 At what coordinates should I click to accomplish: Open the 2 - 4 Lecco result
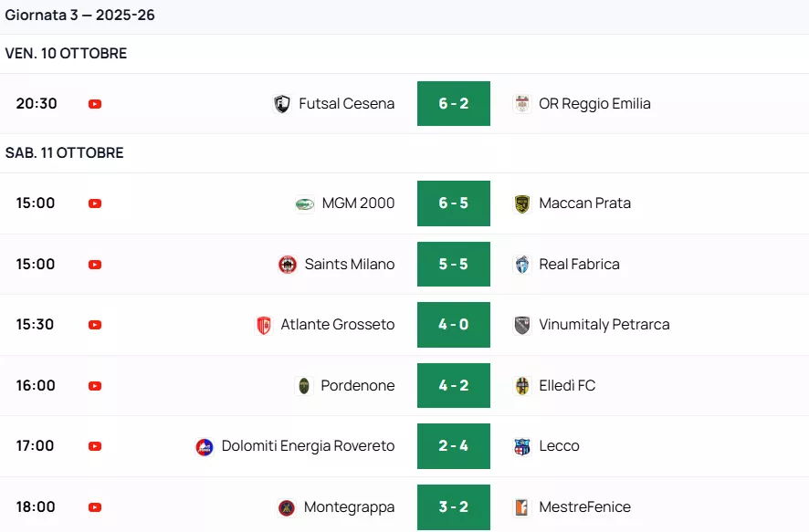point(454,446)
